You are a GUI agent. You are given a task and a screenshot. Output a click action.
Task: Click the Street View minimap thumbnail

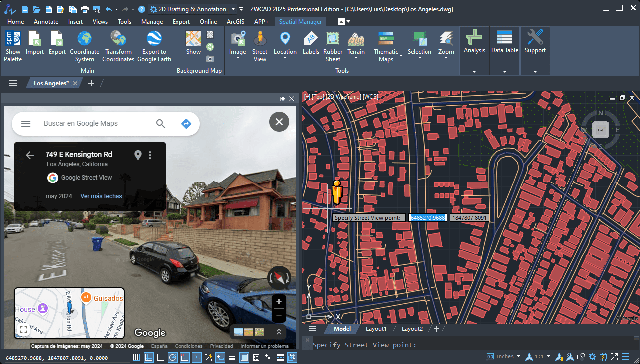tap(69, 313)
